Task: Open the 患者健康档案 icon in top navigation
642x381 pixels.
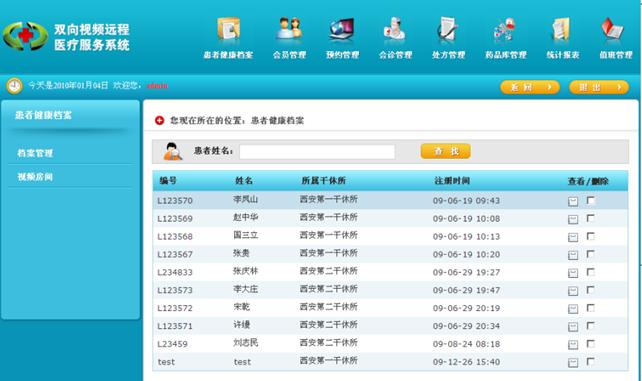Action: click(228, 29)
